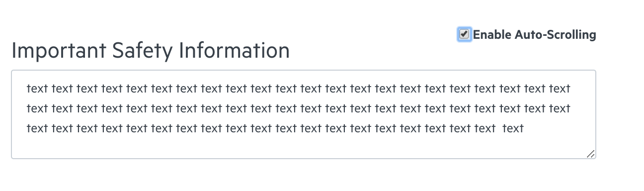Click inside the safety information text area
Viewport: 644px width, 191px height.
304,114
